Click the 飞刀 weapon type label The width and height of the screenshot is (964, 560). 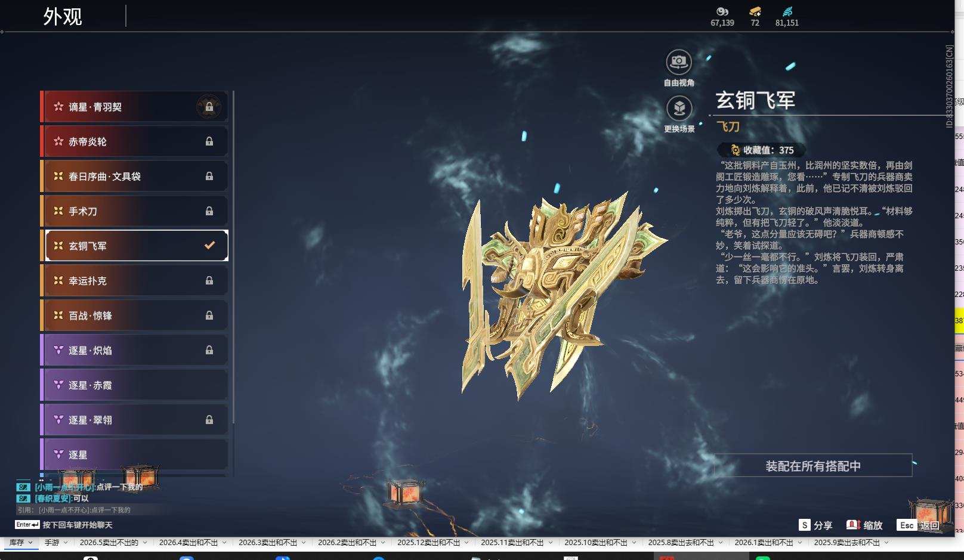coord(728,126)
